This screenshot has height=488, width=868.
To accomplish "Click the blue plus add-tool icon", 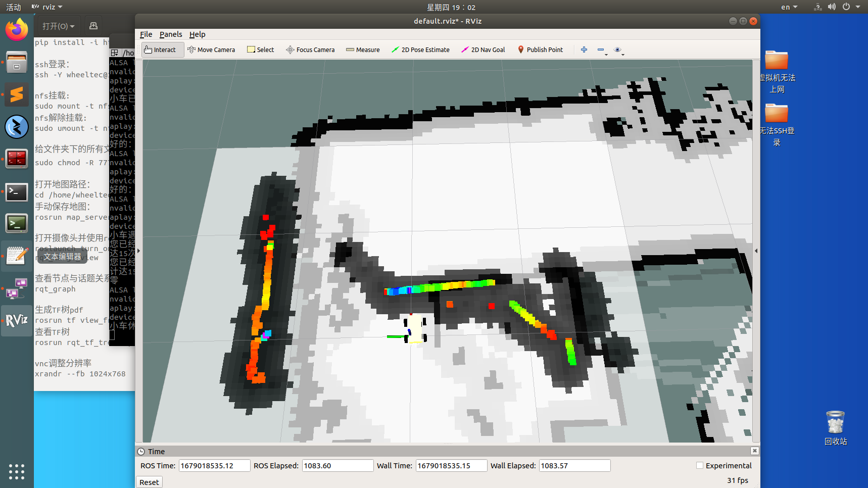I will 584,50.
